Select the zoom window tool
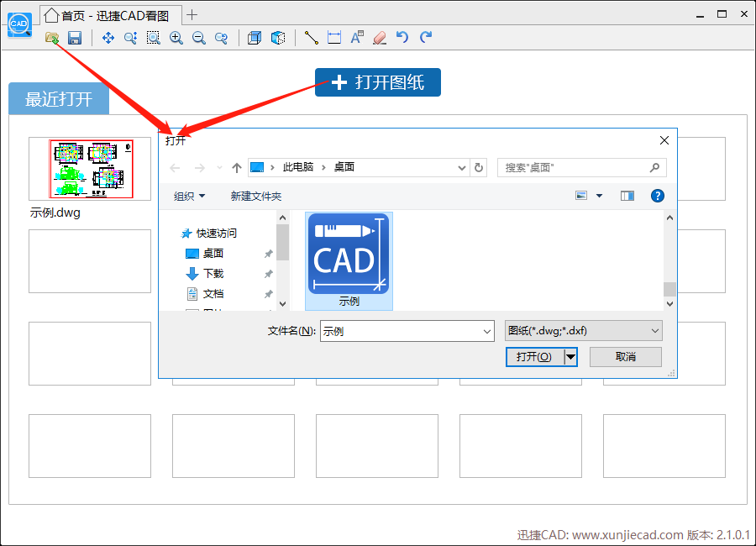This screenshot has width=756, height=546. (154, 38)
